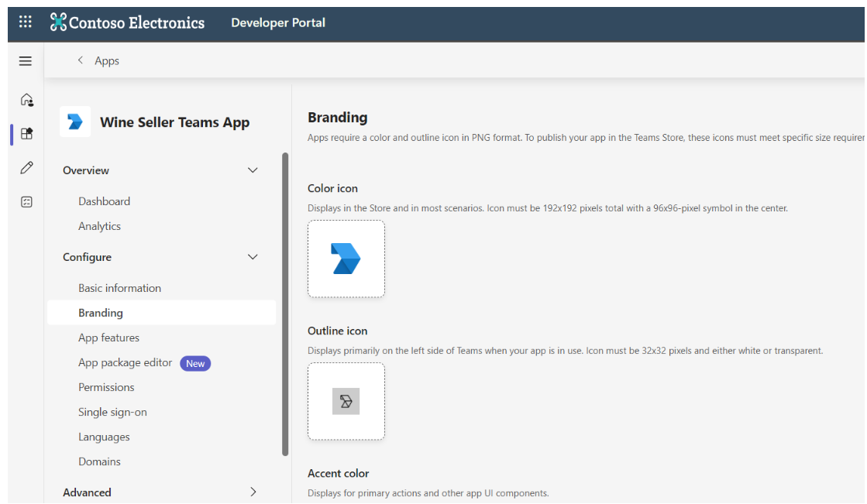Collapse the Configure section chevron
Image resolution: width=867 pixels, height=504 pixels.
[x=253, y=257]
